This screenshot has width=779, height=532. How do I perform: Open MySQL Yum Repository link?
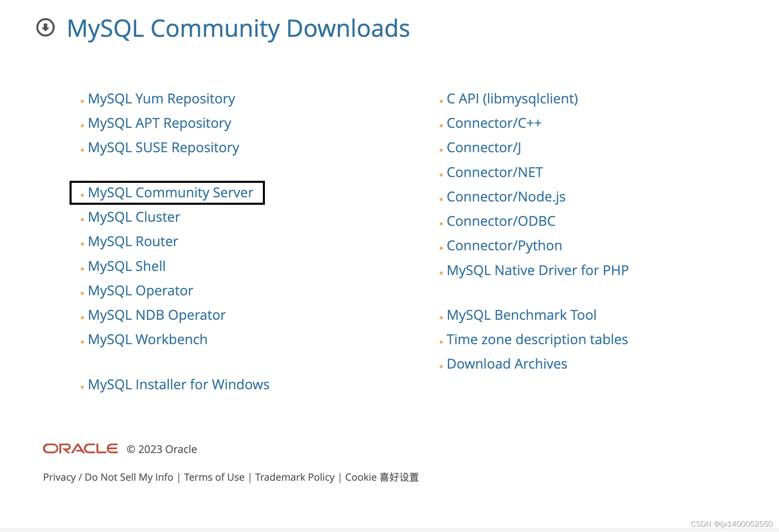(161, 99)
